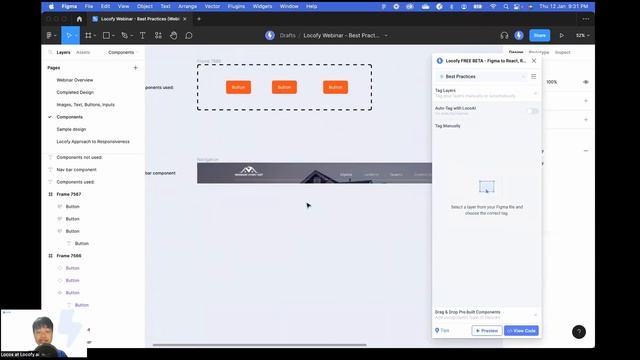Select the navigation bar frame on canvas
The image size is (640, 360).
[x=314, y=173]
